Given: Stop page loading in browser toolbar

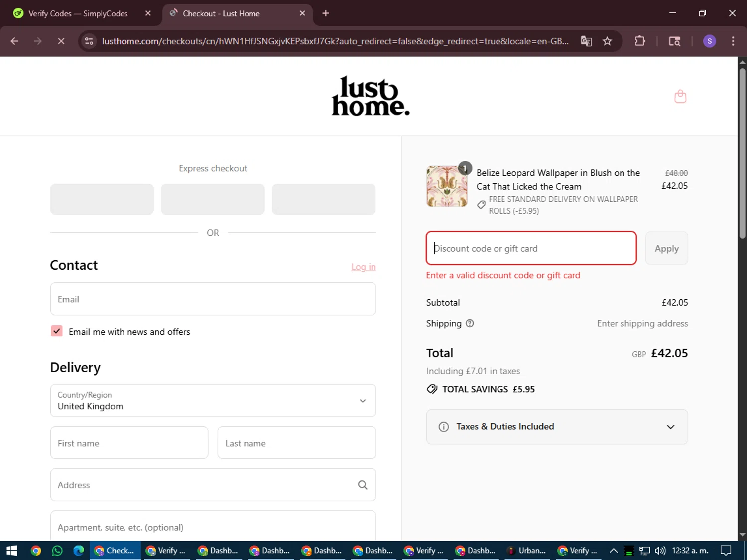Looking at the screenshot, I should point(61,41).
